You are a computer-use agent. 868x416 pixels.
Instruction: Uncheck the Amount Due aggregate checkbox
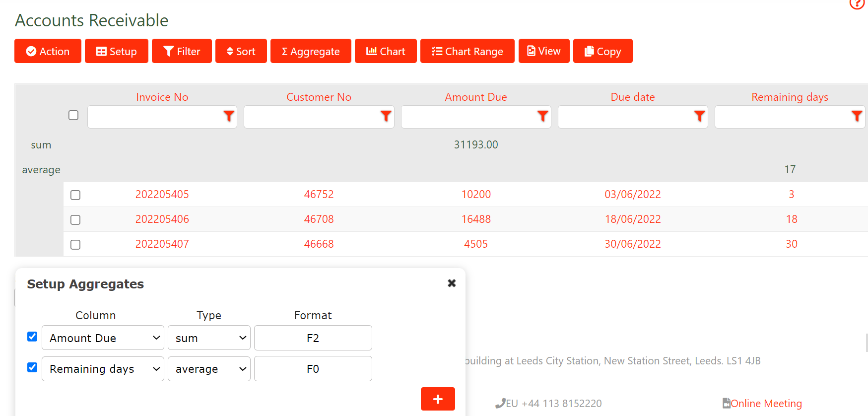point(32,337)
